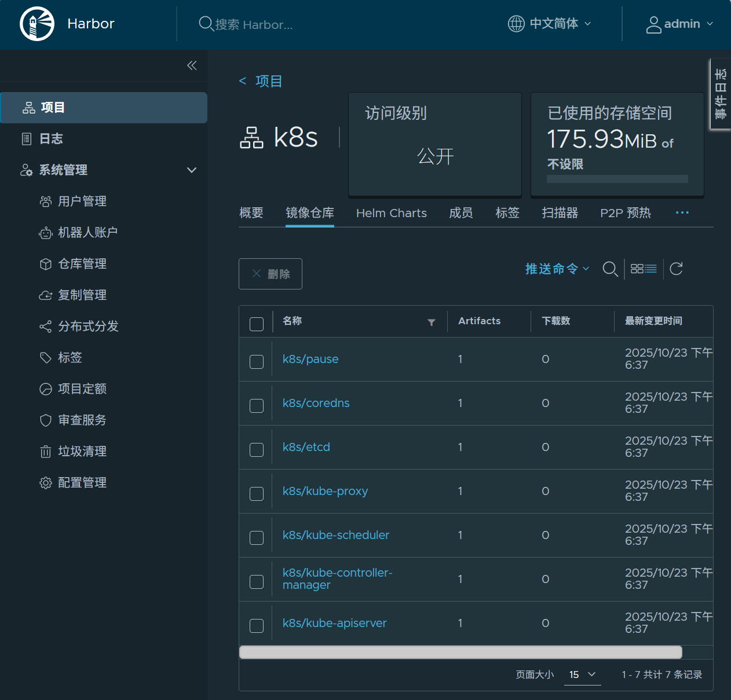Click the k8s project hierarchy icon

[251, 138]
